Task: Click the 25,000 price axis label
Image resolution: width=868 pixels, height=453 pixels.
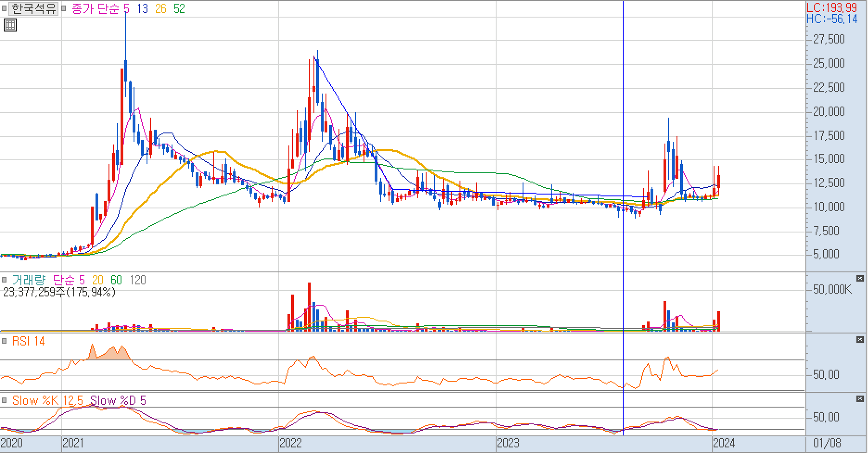Action: pos(829,63)
